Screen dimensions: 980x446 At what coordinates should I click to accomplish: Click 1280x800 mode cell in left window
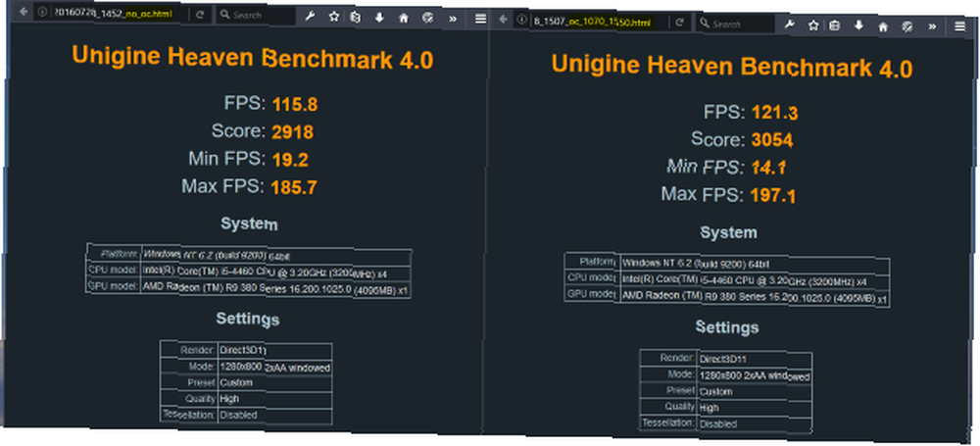pos(275,367)
